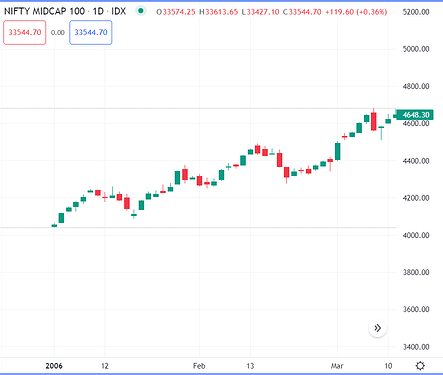
Task: Click the 4648.30 current price label
Action: (416, 115)
